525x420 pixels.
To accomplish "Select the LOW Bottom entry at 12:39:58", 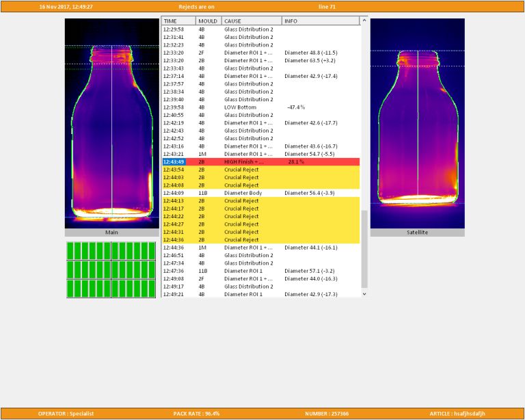I will click(x=260, y=107).
